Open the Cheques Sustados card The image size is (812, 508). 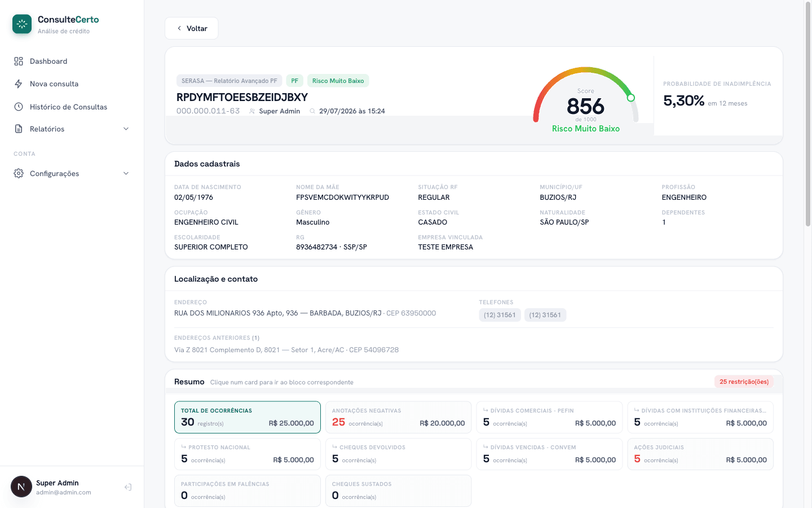coord(398,491)
